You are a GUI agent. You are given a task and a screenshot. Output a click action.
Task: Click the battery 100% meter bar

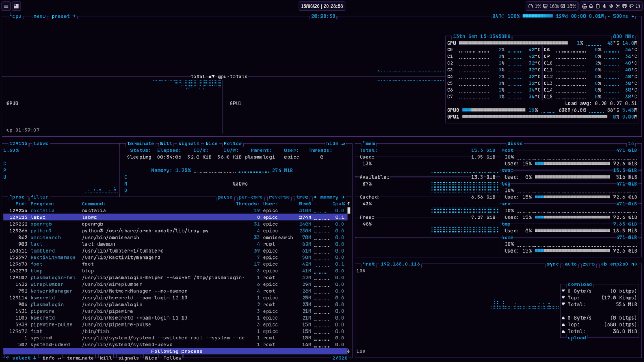pos(537,16)
